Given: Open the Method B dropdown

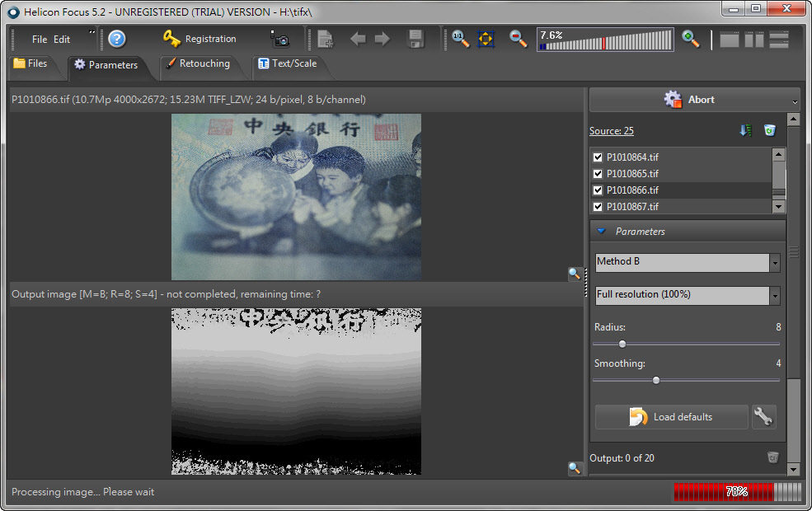Looking at the screenshot, I should tap(687, 262).
